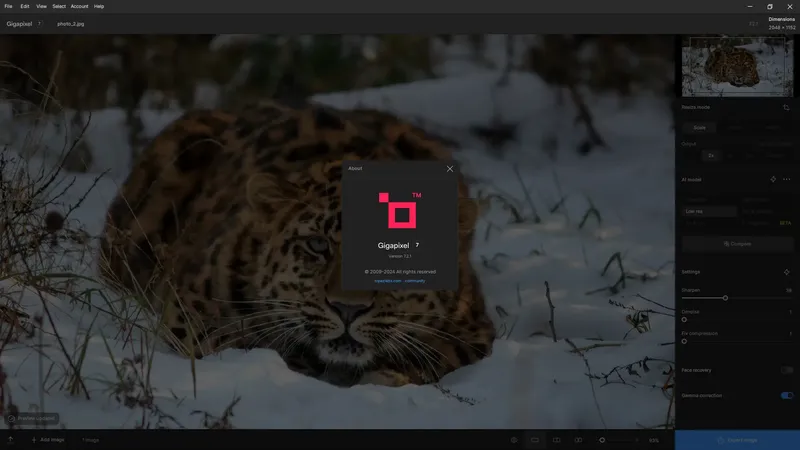Screen dimensions: 800x450
Task: Click the Preview updated notification
Action: pos(32,418)
